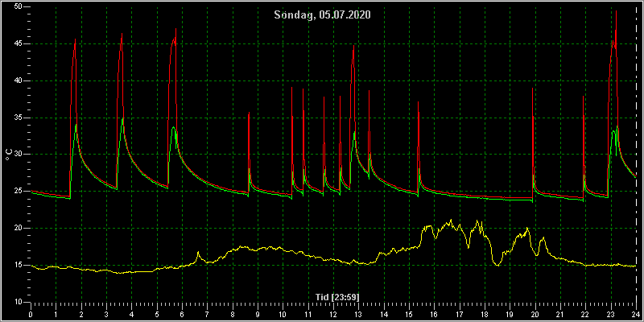The width and height of the screenshot is (644, 322).
Task: Click the green peak near hour 4
Action: click(x=122, y=118)
